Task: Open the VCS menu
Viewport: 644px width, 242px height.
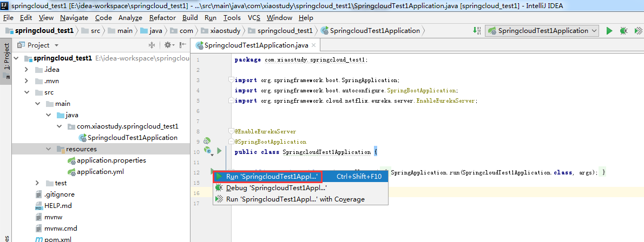Action: (254, 18)
